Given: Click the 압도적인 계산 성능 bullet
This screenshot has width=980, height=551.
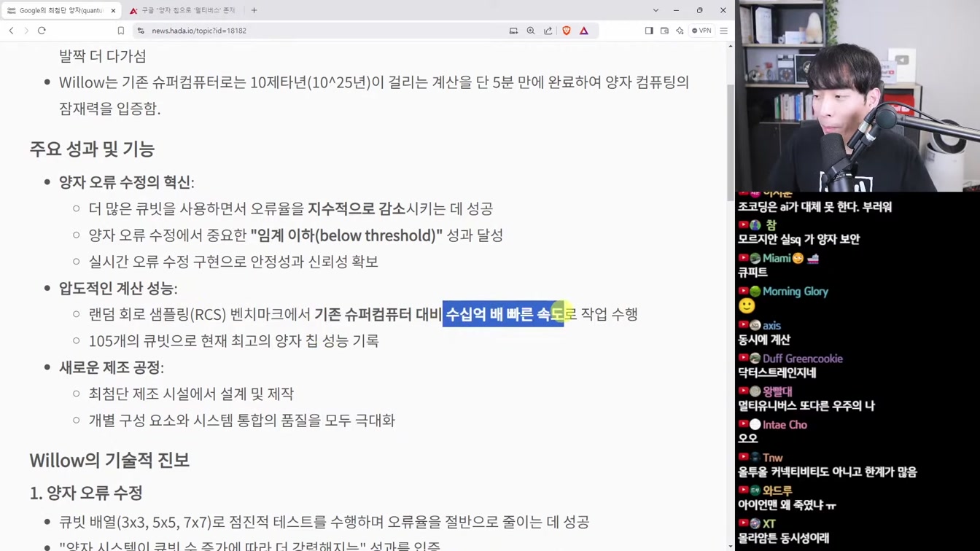Looking at the screenshot, I should pos(118,288).
